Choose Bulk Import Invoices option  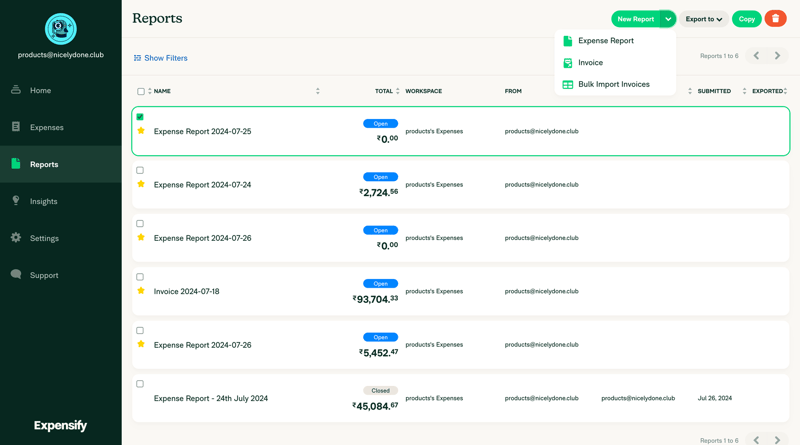615,84
